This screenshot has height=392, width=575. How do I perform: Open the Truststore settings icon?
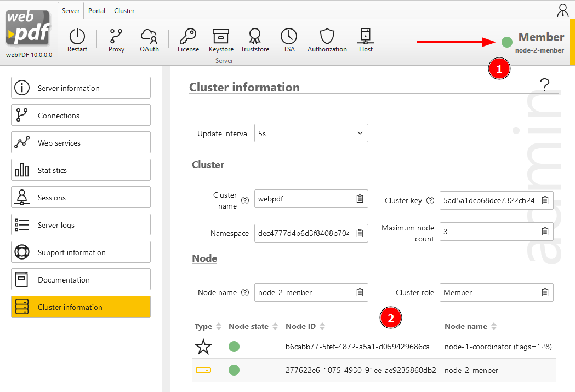click(x=254, y=39)
